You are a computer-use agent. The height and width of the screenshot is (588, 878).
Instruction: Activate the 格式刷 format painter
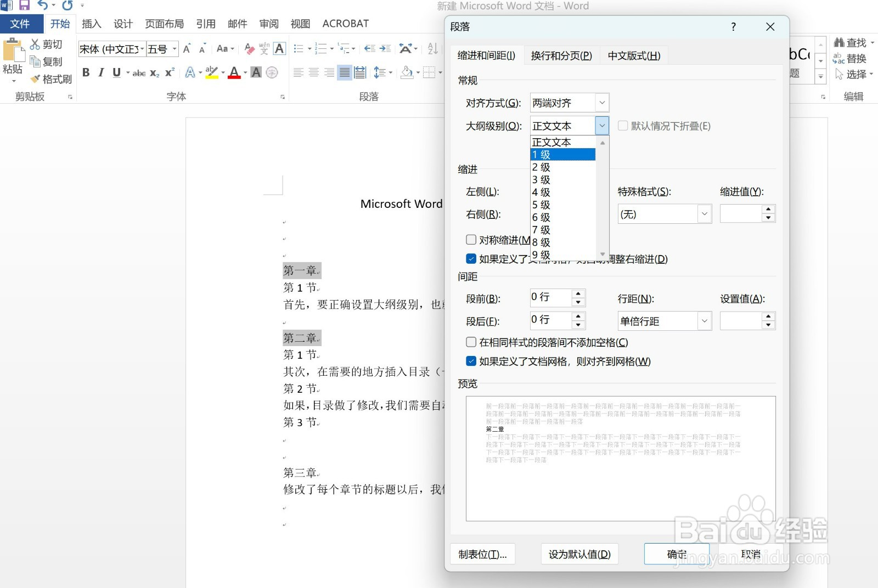53,79
